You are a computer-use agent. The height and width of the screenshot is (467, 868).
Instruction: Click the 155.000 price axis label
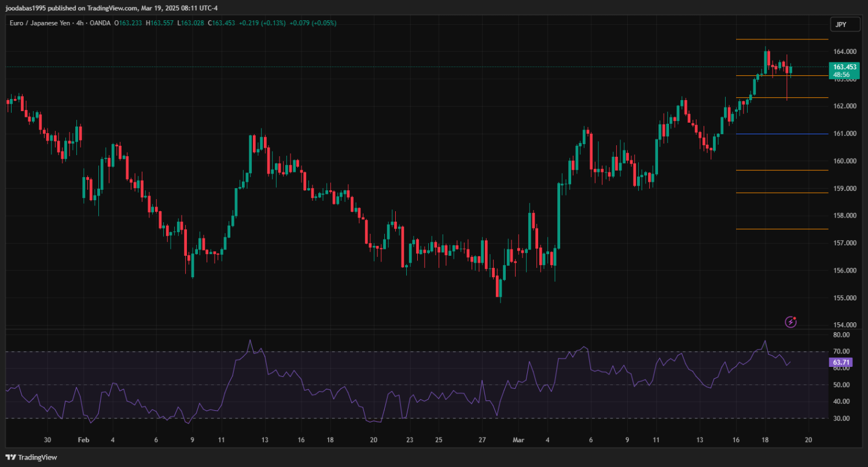coord(844,298)
